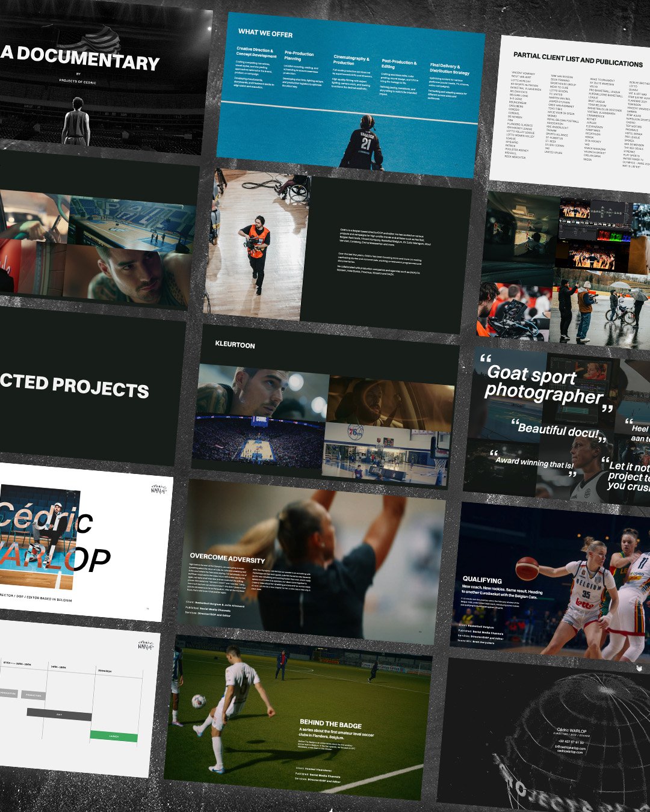Viewport: 650px width, 812px height.
Task: Click the 'KLEURTOON' slide title
Action: (x=235, y=345)
